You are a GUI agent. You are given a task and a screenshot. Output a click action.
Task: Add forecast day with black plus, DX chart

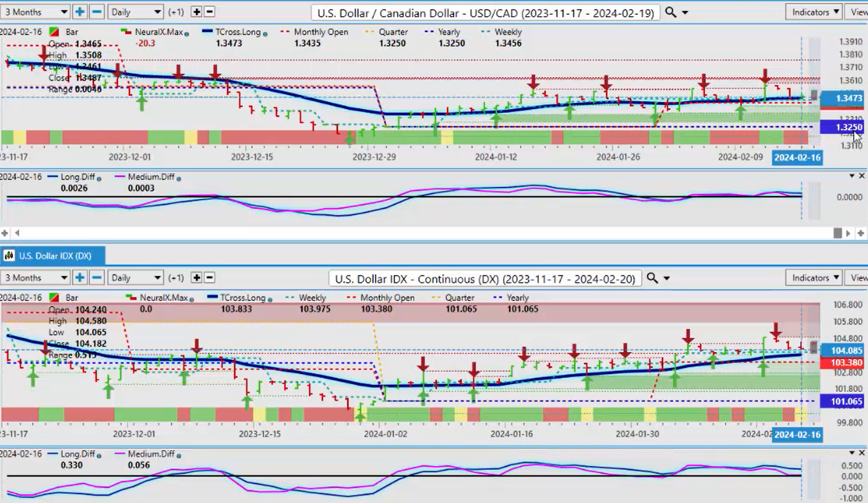point(196,277)
